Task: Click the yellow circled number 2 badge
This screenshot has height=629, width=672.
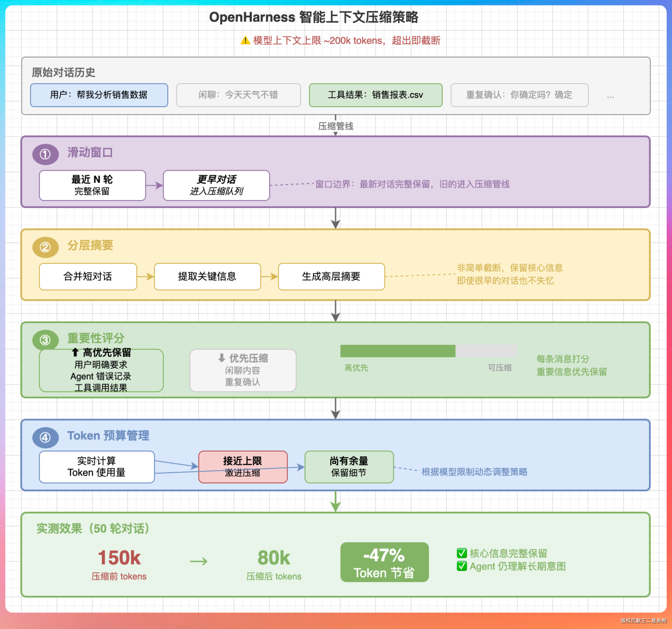Action: coord(45,247)
